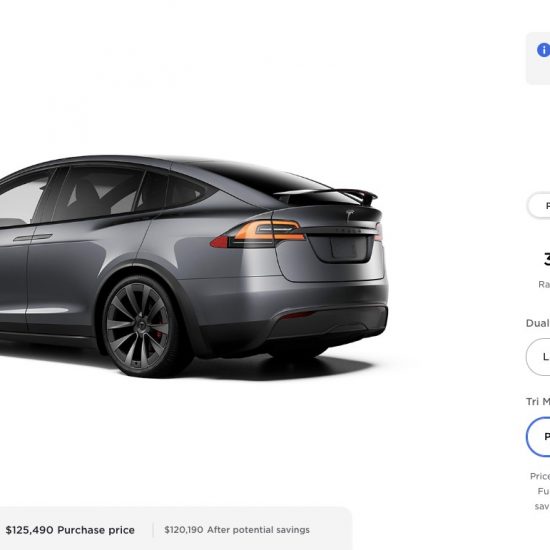The image size is (550, 550).
Task: Click the blue info icon
Action: 544,50
